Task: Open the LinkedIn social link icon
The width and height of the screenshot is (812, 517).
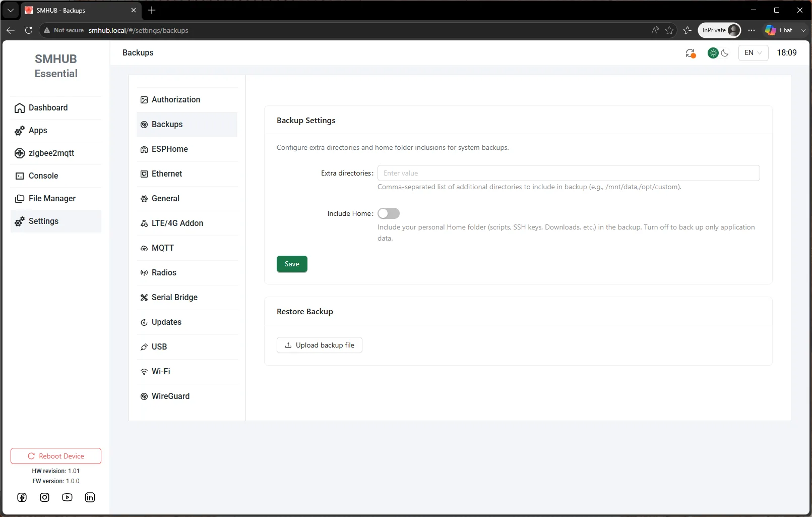Action: pyautogui.click(x=90, y=497)
